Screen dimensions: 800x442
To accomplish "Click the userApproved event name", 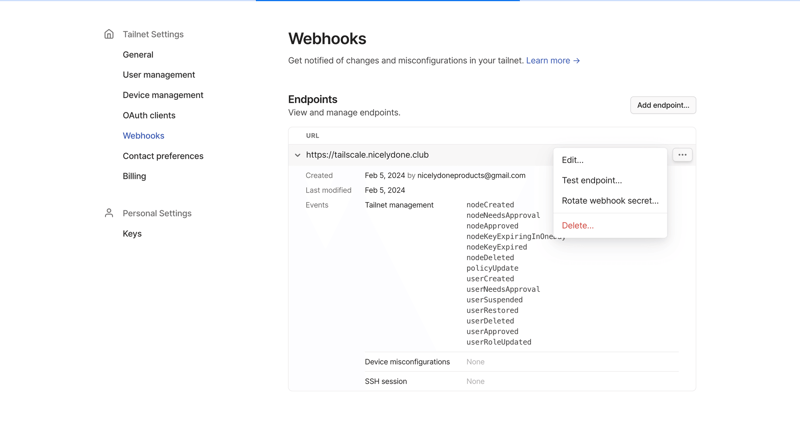I will (x=492, y=332).
